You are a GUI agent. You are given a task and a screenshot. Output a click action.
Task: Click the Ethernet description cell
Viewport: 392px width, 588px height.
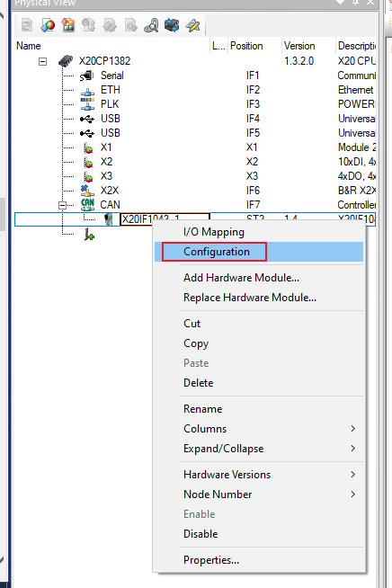pos(356,90)
